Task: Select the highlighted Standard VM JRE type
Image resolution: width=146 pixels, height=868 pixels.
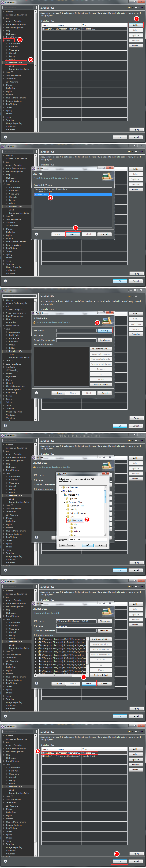Action: pyautogui.click(x=73, y=195)
